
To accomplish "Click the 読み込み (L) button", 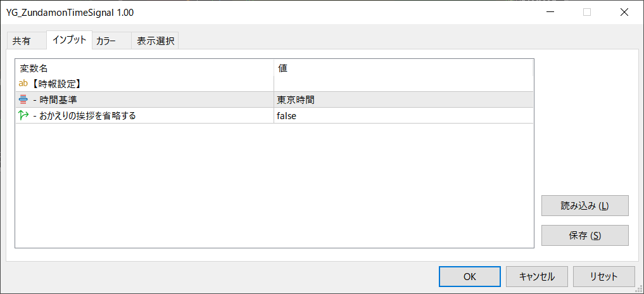I will tap(584, 206).
